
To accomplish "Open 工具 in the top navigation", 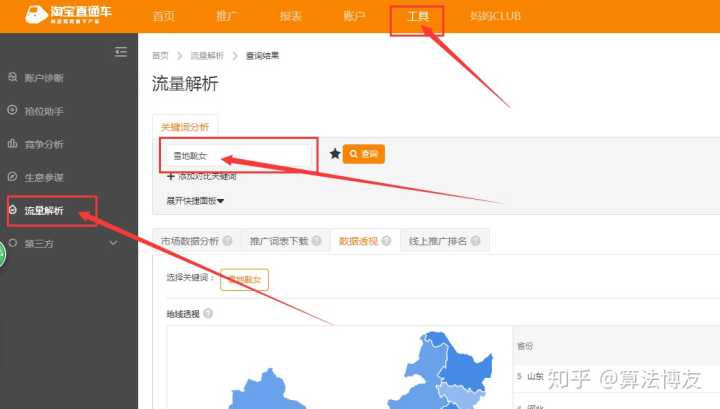I will point(418,17).
